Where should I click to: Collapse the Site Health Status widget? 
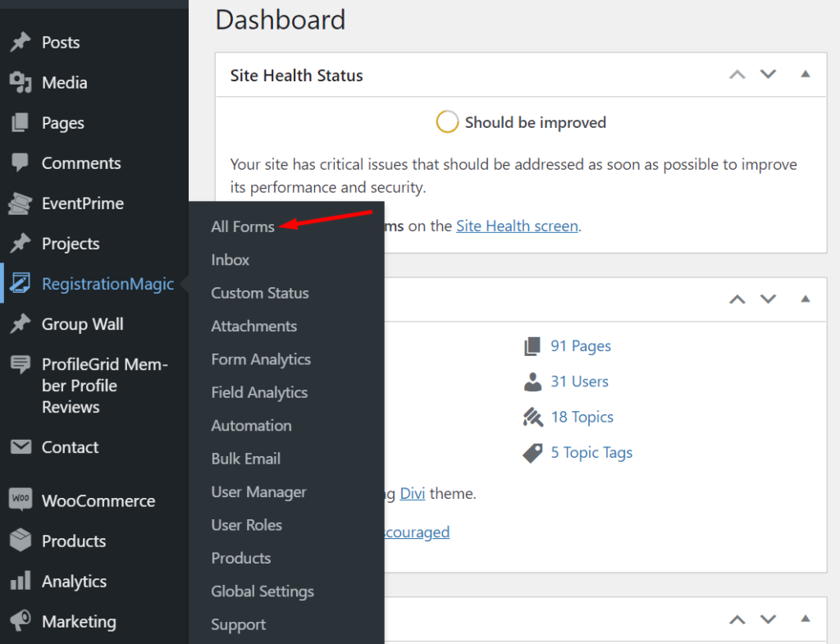[x=805, y=74]
